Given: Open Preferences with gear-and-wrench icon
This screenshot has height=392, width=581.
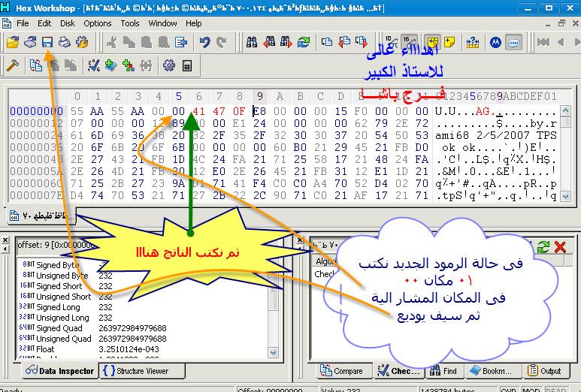Looking at the screenshot, I should [x=82, y=42].
